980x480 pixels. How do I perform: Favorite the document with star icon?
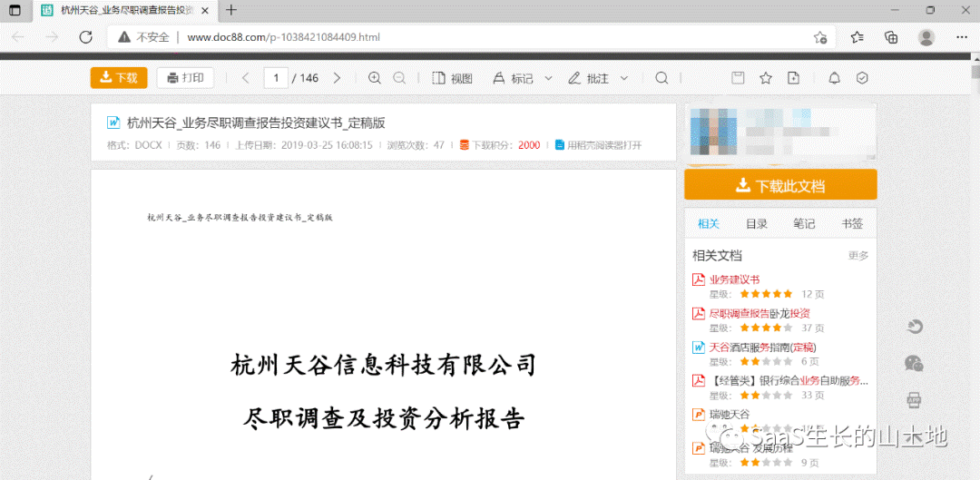coord(766,78)
